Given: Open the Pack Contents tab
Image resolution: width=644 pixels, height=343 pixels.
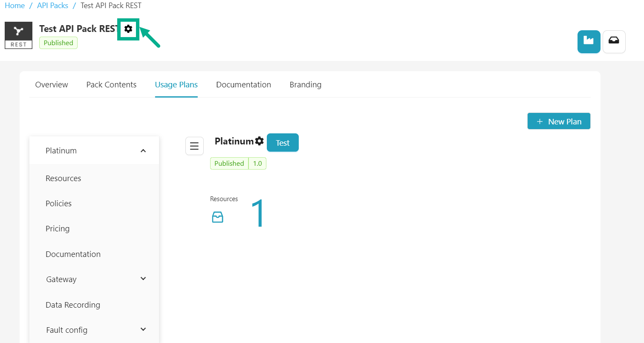Looking at the screenshot, I should 111,85.
